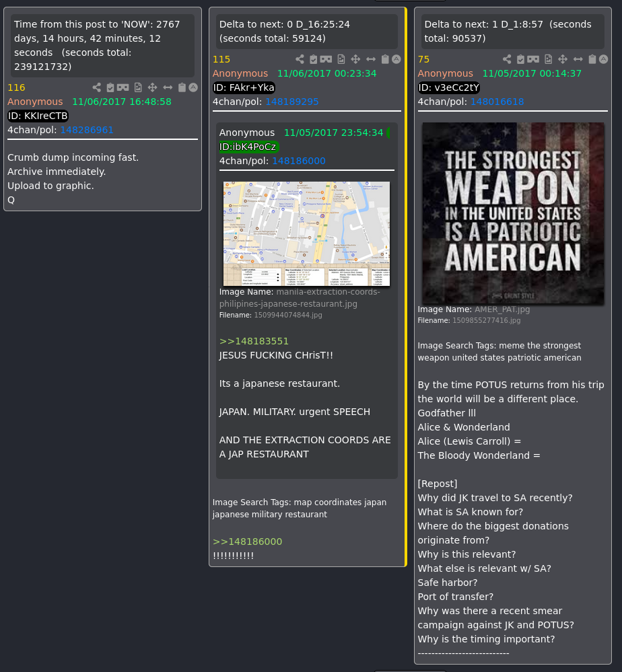Click post number 116
The height and width of the screenshot is (672, 622).
pos(16,87)
